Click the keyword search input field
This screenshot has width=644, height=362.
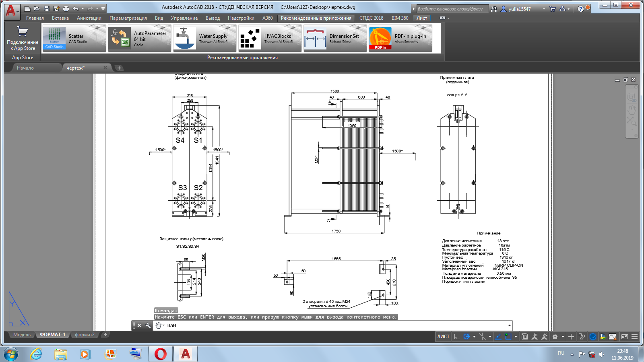pyautogui.click(x=452, y=9)
